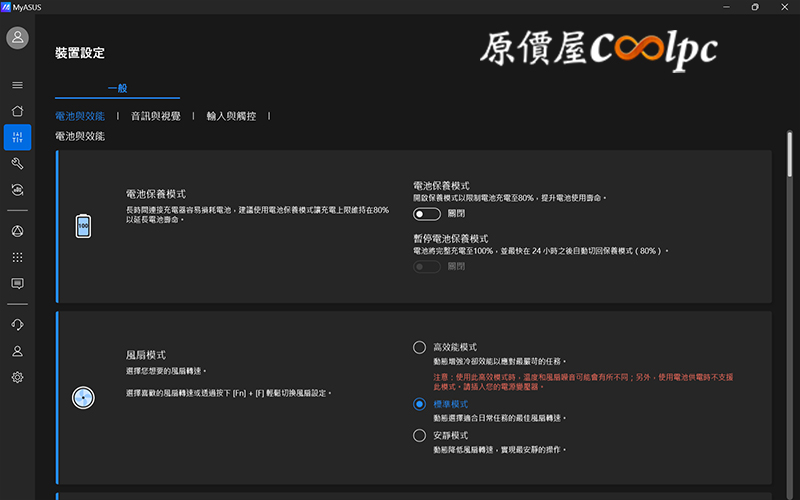
Task: Click the vertical scrollbar thumb
Action: tap(790, 155)
